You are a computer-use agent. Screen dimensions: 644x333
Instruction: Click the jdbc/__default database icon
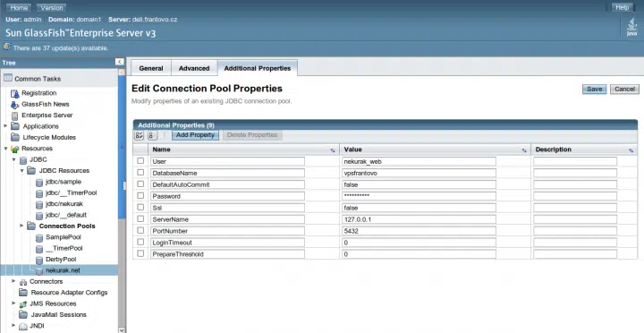point(39,216)
